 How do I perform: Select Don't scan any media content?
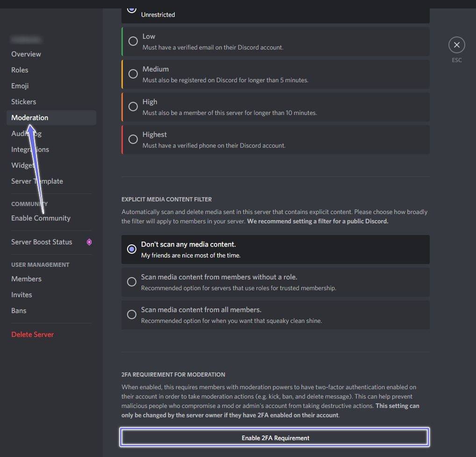[132, 249]
